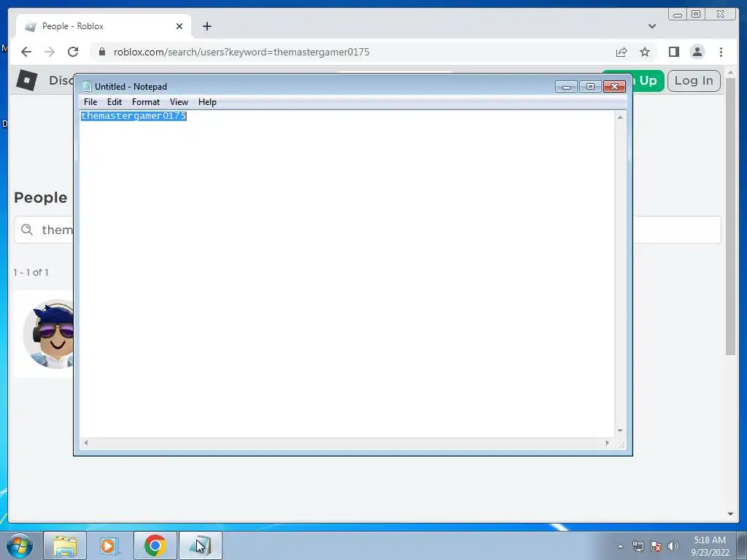Click the Roblox logo on the page
Image resolution: width=747 pixels, height=560 pixels.
tap(27, 79)
